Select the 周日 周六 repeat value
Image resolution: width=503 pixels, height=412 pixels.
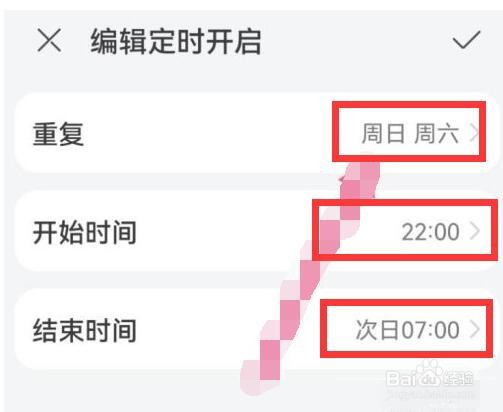(410, 133)
